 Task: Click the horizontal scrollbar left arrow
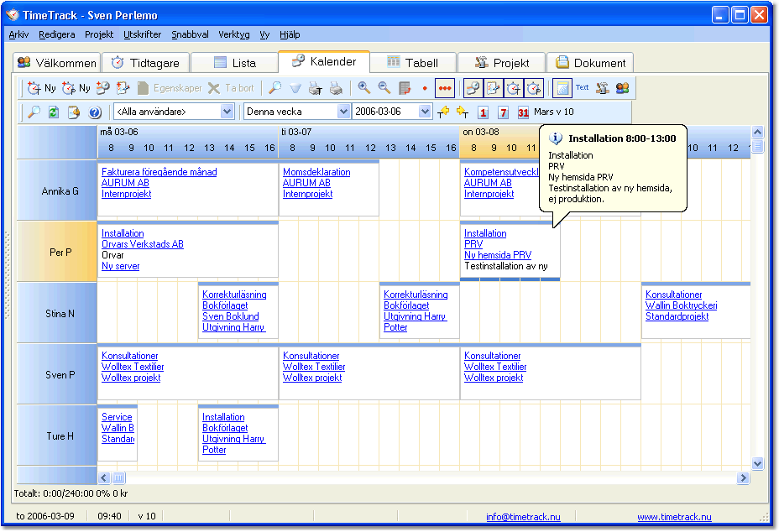[x=104, y=477]
